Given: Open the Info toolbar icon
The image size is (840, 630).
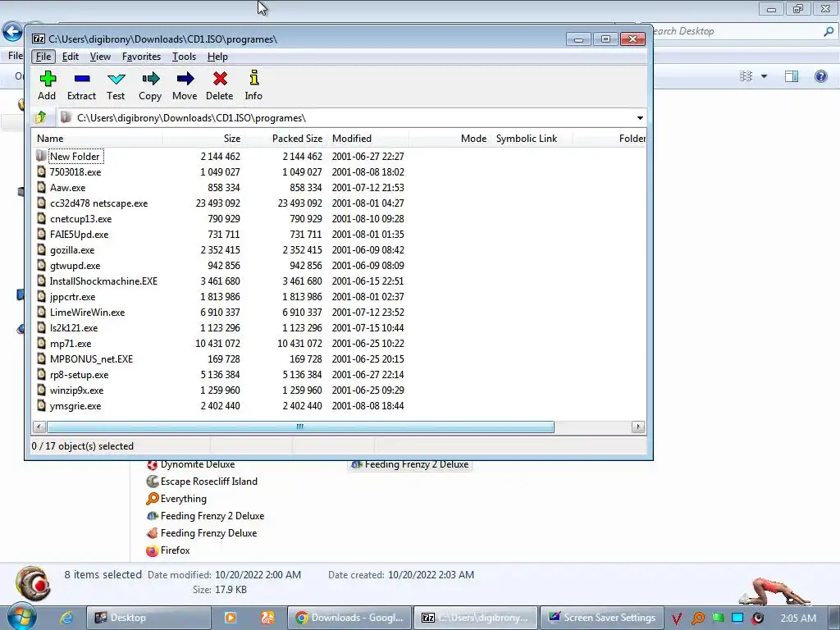Looking at the screenshot, I should [x=254, y=78].
